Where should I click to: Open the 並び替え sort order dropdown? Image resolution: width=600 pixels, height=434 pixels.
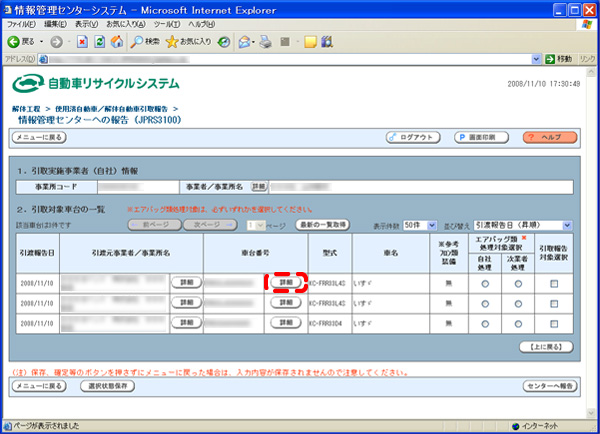pyautogui.click(x=523, y=225)
